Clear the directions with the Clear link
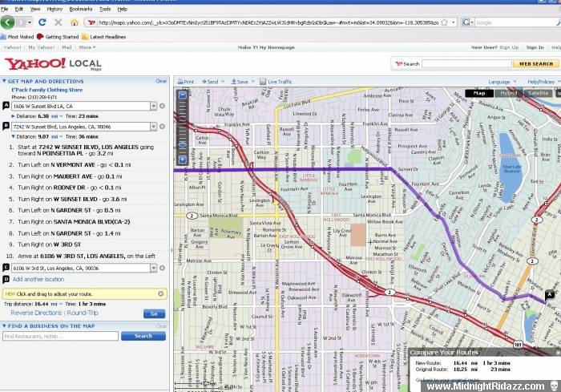Viewport: 561px width, 392px height. (x=161, y=81)
